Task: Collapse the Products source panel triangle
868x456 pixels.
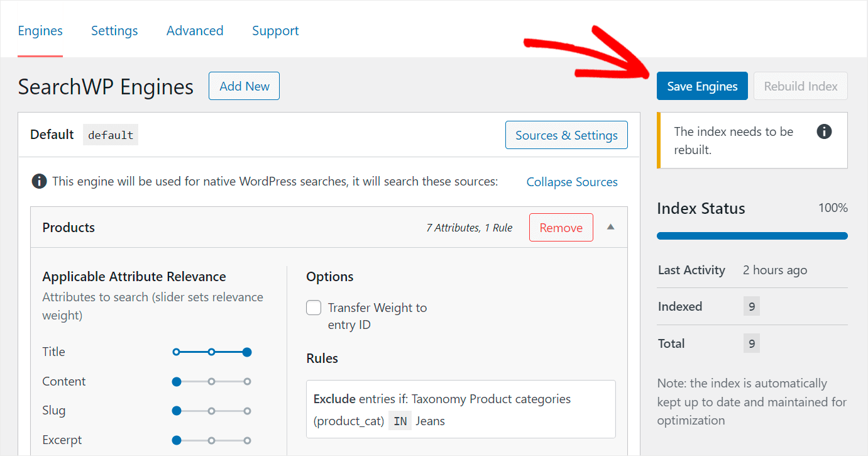Action: (610, 227)
